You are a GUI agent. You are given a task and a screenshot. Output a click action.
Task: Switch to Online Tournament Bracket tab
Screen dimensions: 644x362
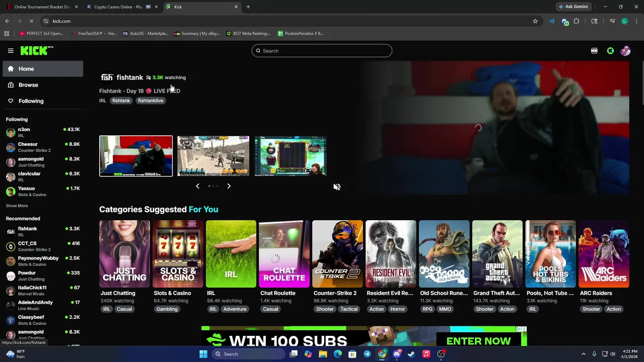(42, 7)
